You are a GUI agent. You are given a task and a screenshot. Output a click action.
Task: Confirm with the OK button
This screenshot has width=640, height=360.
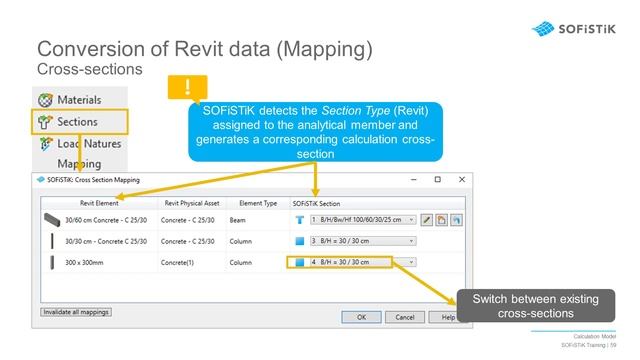[x=361, y=317]
